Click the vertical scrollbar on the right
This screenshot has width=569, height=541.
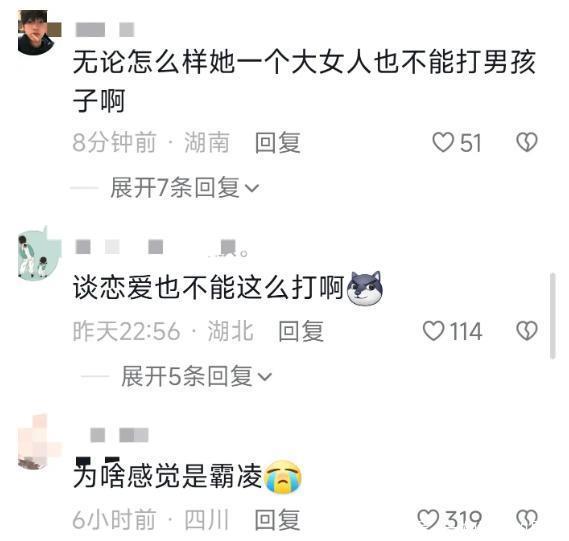tap(553, 316)
